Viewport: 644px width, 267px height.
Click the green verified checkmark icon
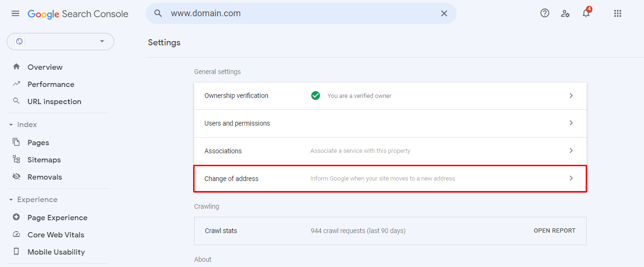pyautogui.click(x=316, y=96)
